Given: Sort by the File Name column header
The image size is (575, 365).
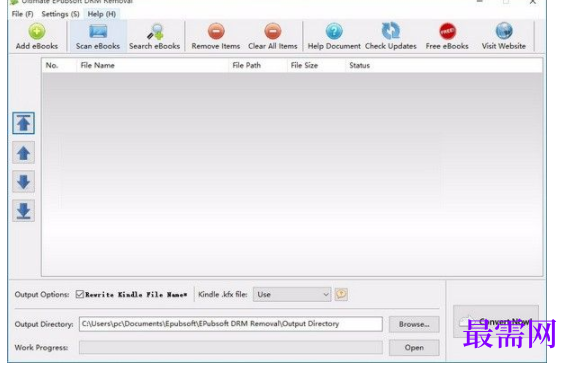Looking at the screenshot, I should pyautogui.click(x=152, y=65).
